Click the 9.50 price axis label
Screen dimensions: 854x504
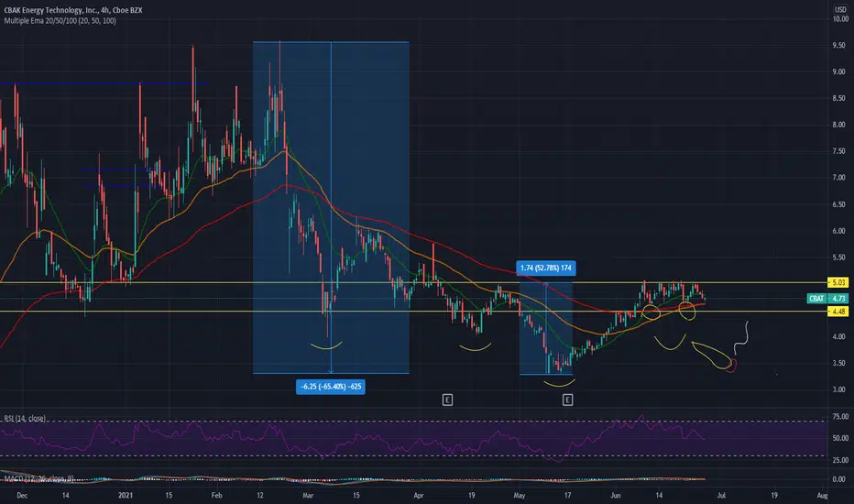pyautogui.click(x=838, y=45)
